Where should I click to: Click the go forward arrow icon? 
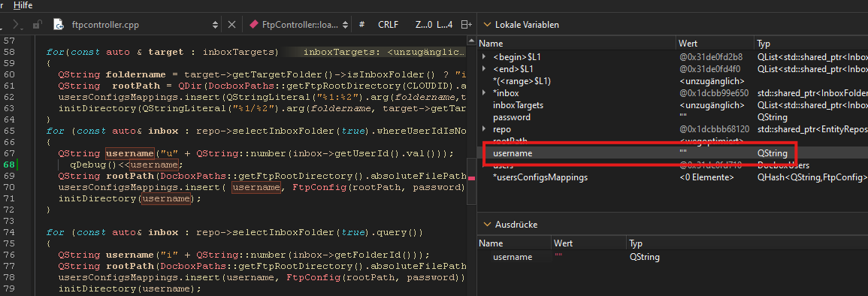[x=17, y=24]
